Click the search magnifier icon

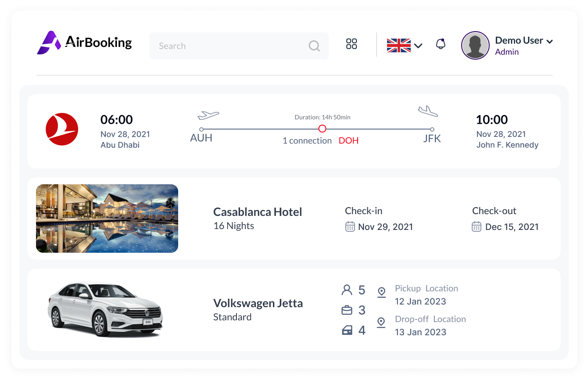click(x=314, y=46)
